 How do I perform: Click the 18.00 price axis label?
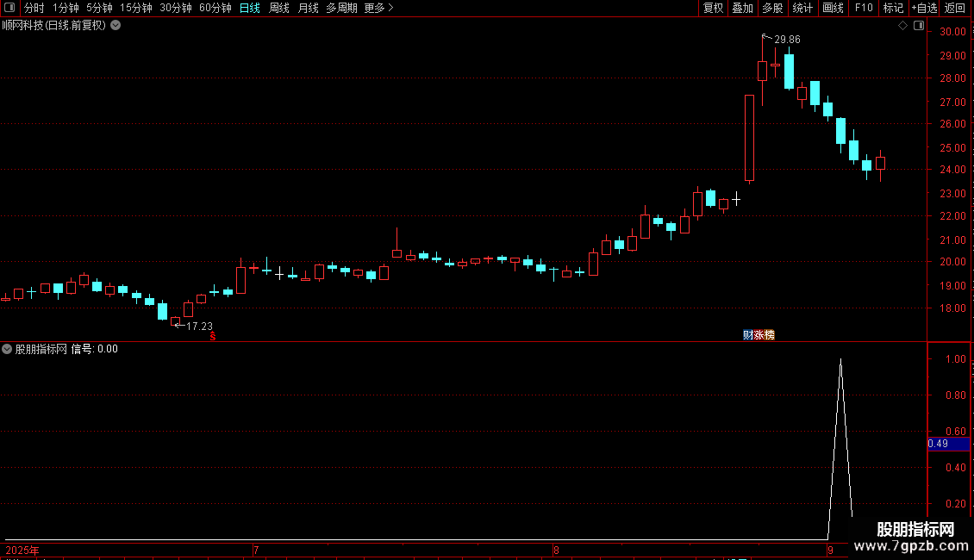(952, 308)
